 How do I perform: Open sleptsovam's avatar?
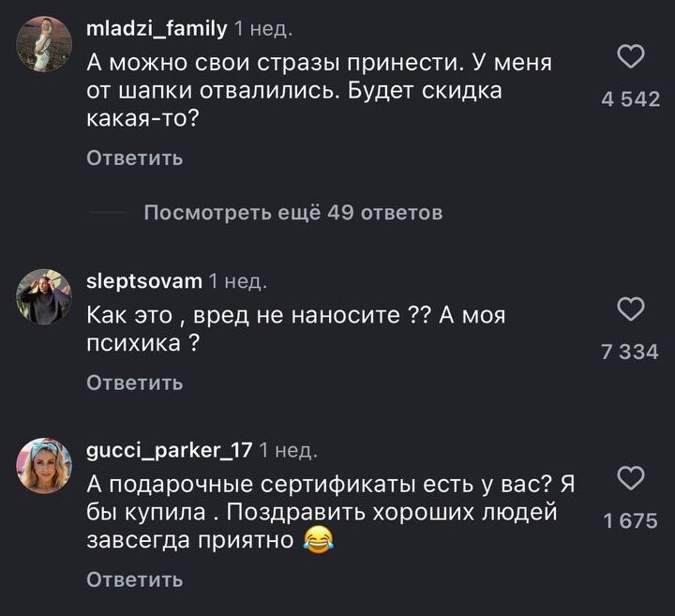pyautogui.click(x=44, y=296)
